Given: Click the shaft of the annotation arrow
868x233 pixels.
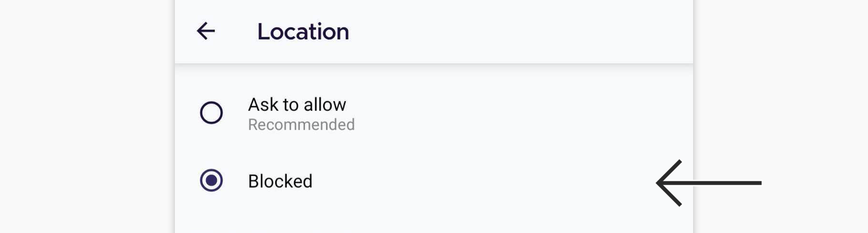Looking at the screenshot, I should click(x=719, y=183).
